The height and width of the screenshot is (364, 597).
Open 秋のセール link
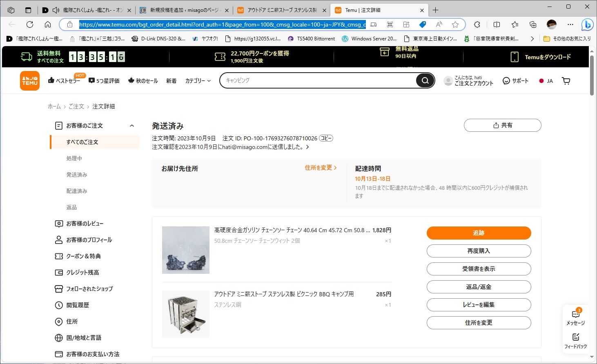[143, 81]
